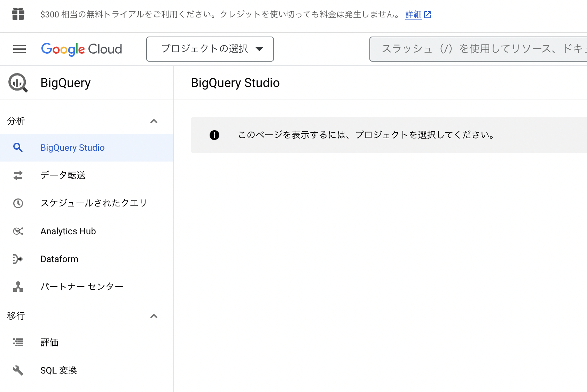Click the project selection notice text
Image resolution: width=587 pixels, height=392 pixels.
coord(367,135)
